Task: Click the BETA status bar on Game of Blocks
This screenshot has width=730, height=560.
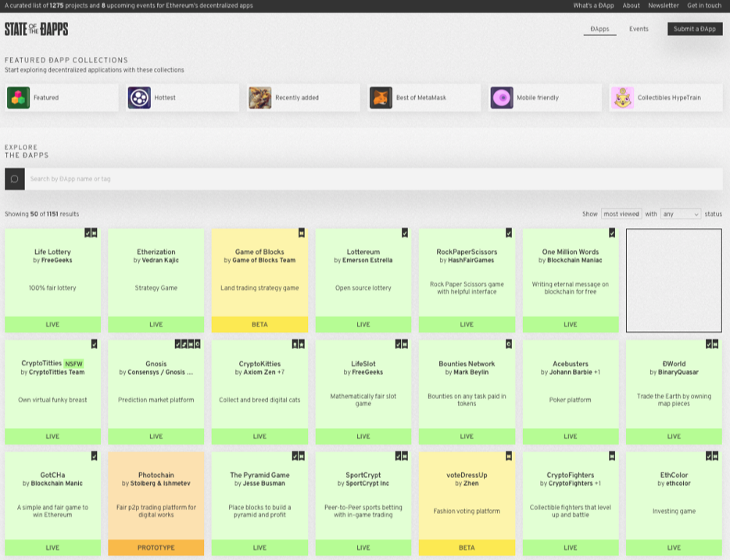Action: point(259,325)
